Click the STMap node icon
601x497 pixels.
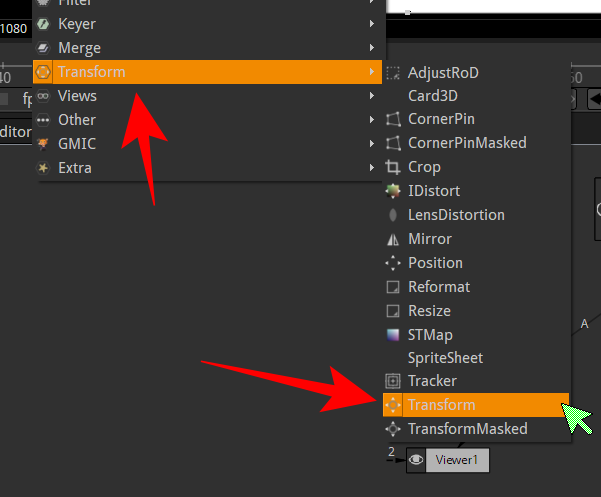393,335
